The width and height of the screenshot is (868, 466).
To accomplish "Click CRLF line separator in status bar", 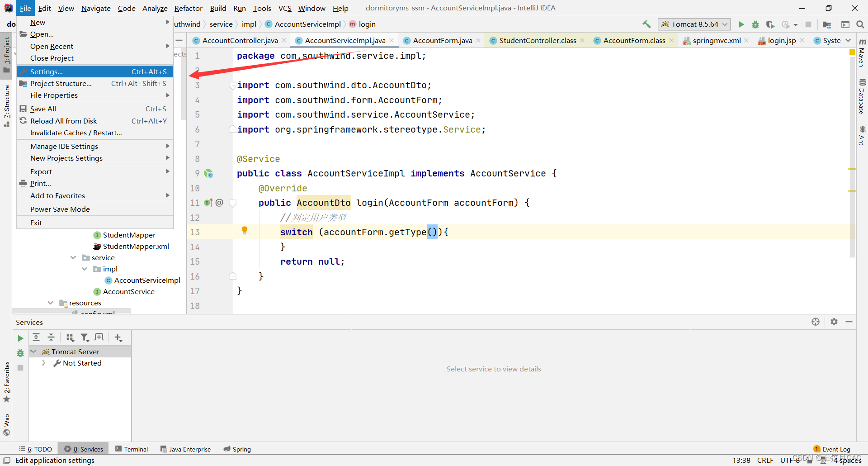I will click(765, 460).
